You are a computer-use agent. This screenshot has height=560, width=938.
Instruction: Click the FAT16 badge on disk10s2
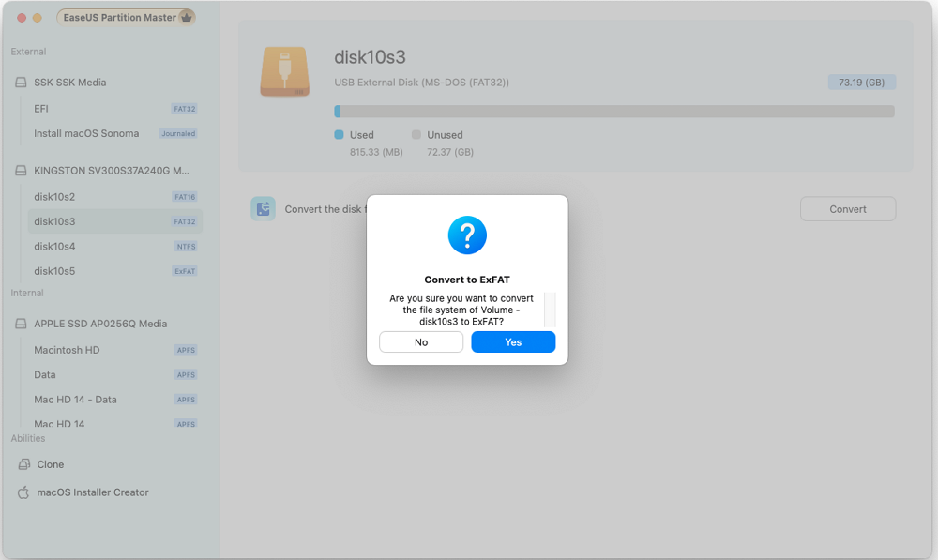pyautogui.click(x=185, y=197)
